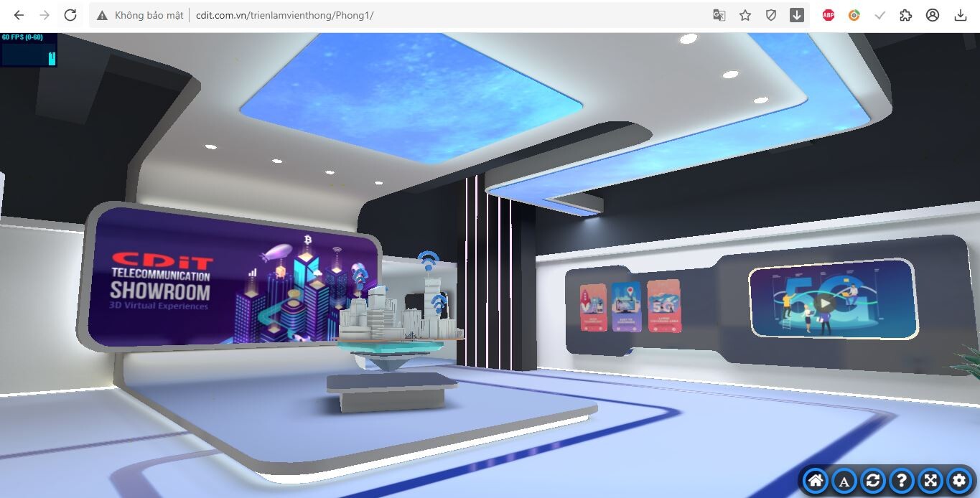
Task: Select the Home icon in the showroom toolbar
Action: point(815,481)
